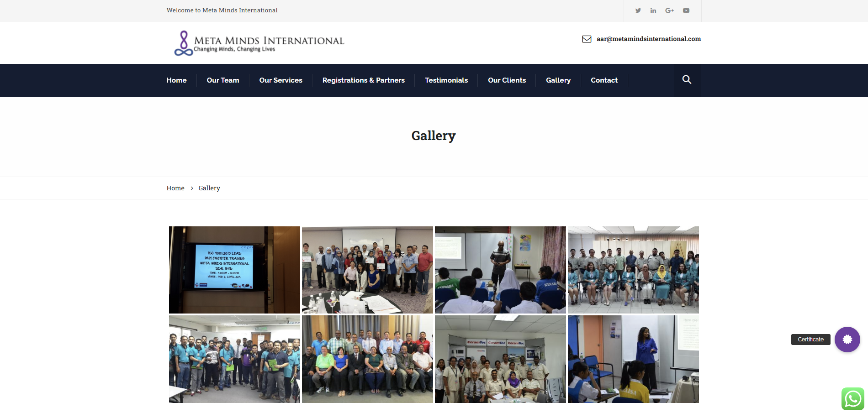Screen dimensions: 868x413
Task: Open the ISO 9001:2015 training screen photo
Action: click(x=234, y=270)
